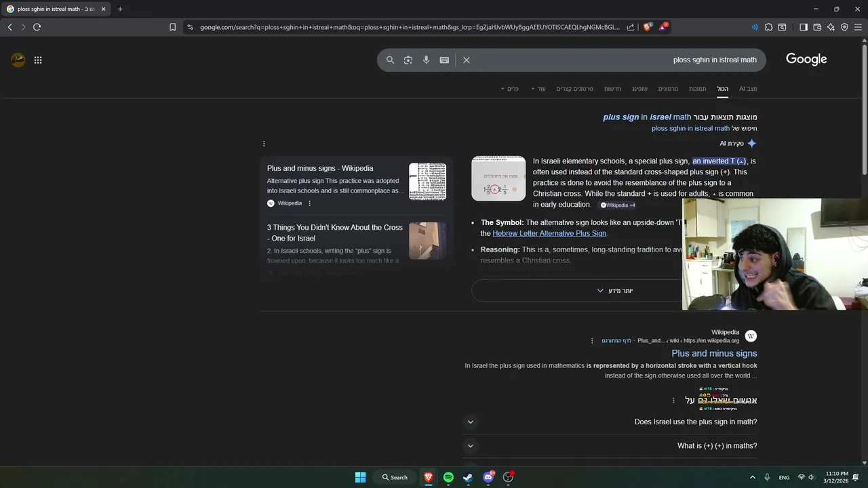
Task: Open the עוד more dropdown
Action: [x=538, y=89]
